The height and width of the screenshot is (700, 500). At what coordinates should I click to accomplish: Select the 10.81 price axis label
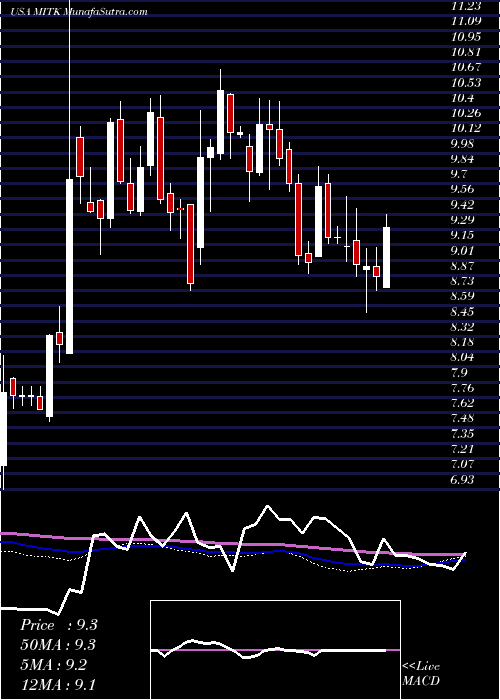466,51
